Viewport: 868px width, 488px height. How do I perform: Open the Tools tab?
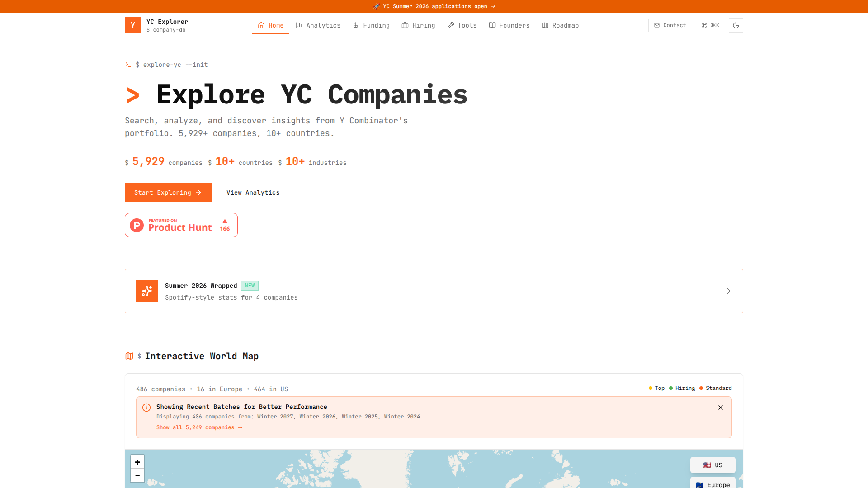(462, 25)
